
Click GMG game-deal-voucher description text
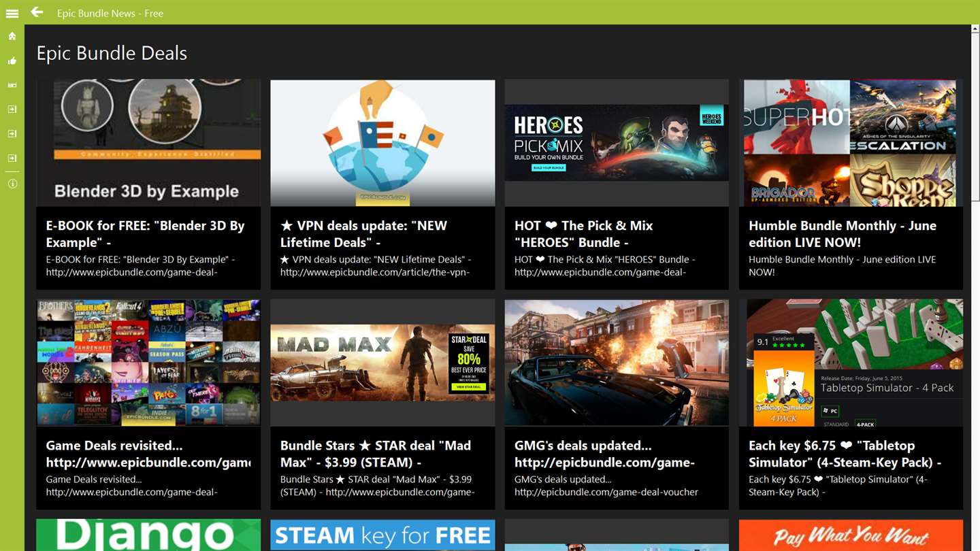[606, 486]
